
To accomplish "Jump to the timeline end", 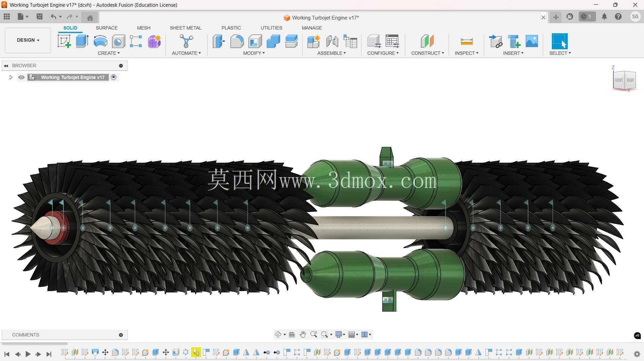I will pos(49,354).
